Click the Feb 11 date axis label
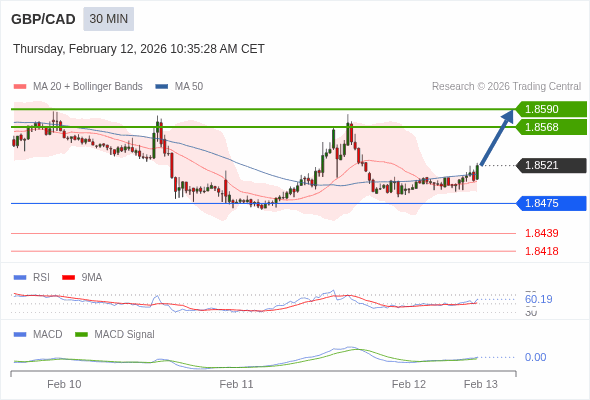The image size is (590, 400). tap(236, 384)
